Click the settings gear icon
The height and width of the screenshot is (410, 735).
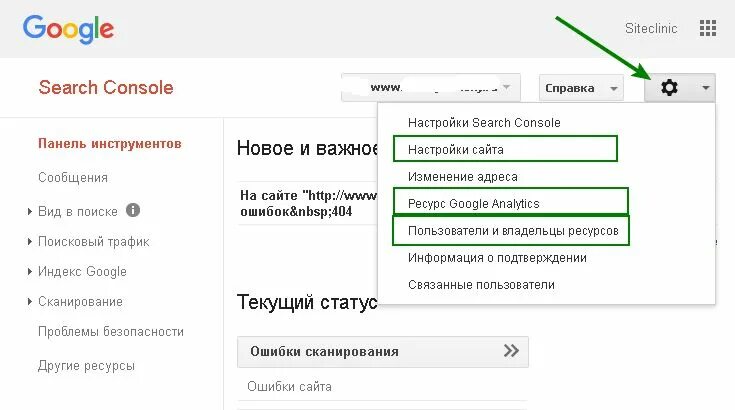(x=669, y=88)
